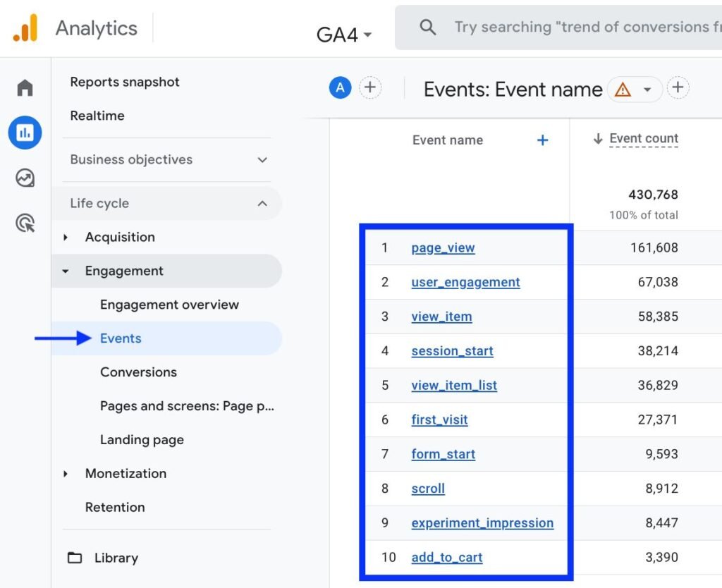722x588 pixels.
Task: Open the page_view event link
Action: click(x=443, y=248)
